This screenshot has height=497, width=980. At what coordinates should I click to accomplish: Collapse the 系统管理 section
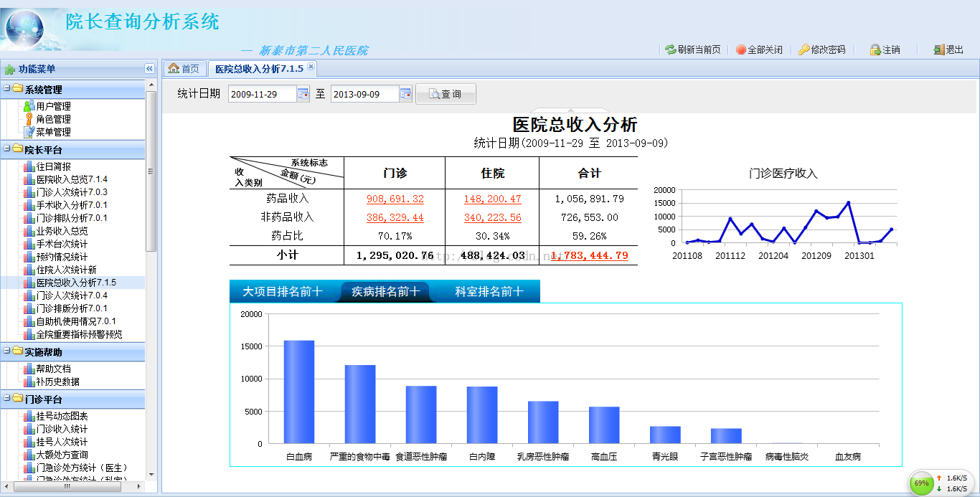pyautogui.click(x=6, y=89)
